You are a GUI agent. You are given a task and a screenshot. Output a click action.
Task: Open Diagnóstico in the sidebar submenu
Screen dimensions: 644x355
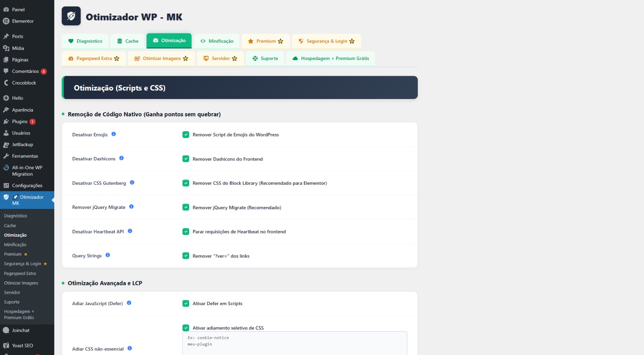tap(16, 216)
